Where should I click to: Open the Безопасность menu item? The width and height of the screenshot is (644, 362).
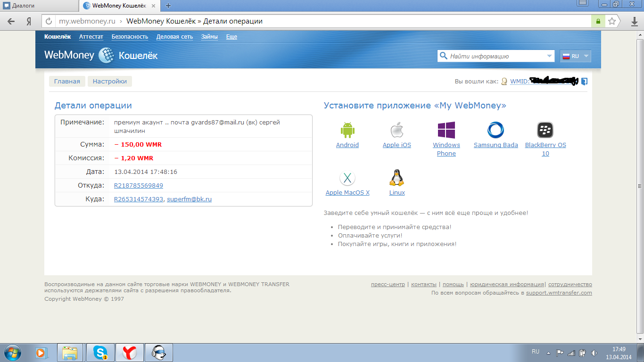[130, 37]
